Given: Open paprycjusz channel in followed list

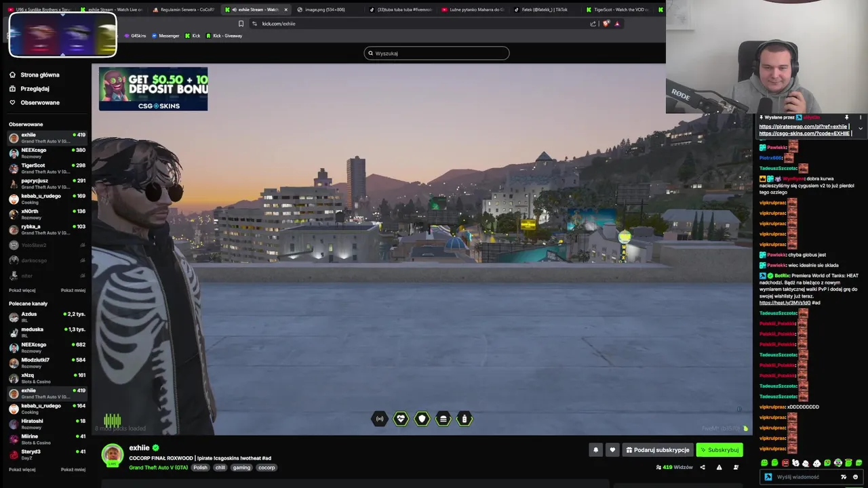Looking at the screenshot, I should (x=47, y=184).
